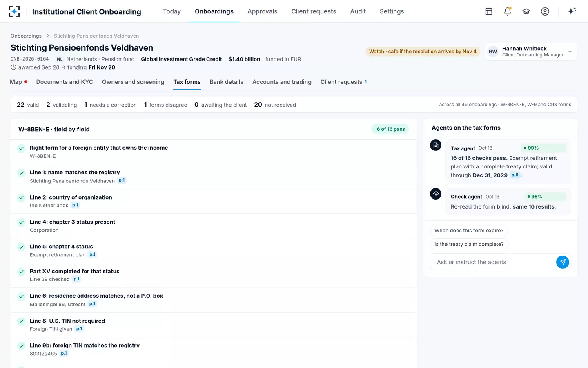Click the check icon for Line 9b foreign TIN
The image size is (588, 368).
(x=21, y=346)
